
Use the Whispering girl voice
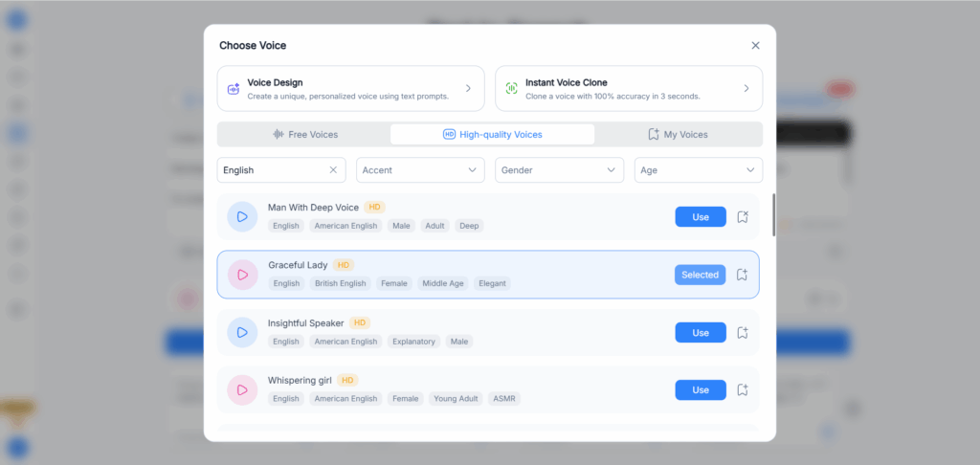(x=701, y=390)
